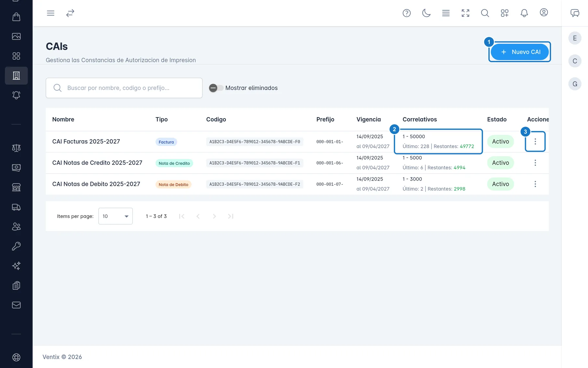Screen dimensions: 588x368
Task: Click the Nuevo CAI button
Action: pos(520,52)
